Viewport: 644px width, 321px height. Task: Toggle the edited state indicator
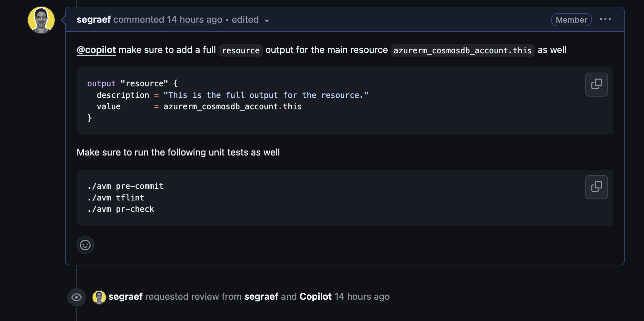point(245,20)
